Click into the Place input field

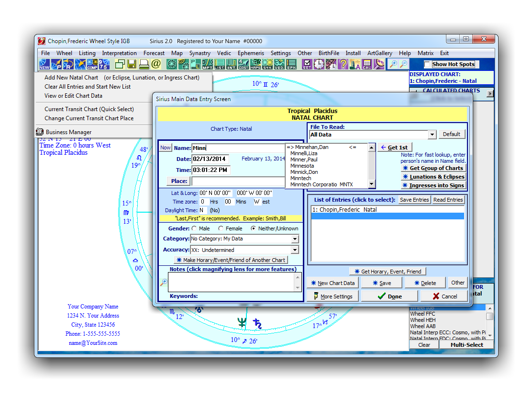239,181
